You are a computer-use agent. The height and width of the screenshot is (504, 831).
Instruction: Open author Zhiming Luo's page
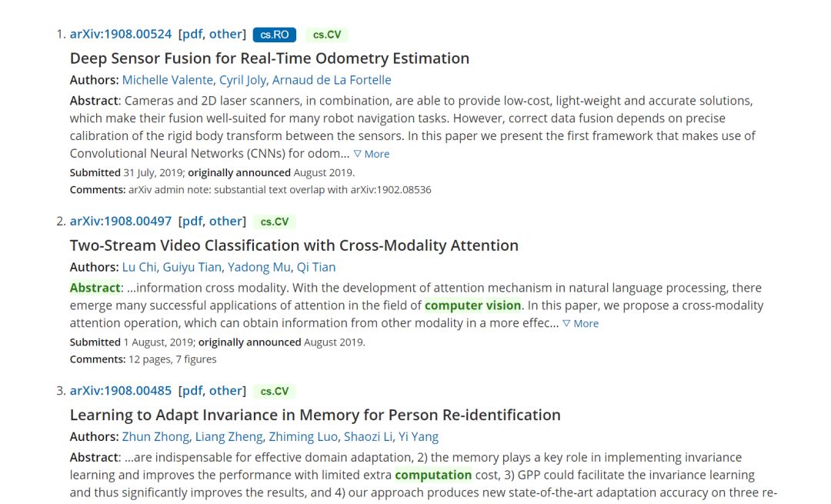(x=303, y=437)
